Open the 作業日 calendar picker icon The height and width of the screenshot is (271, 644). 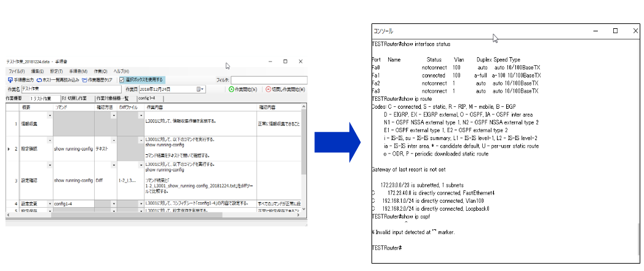201,90
